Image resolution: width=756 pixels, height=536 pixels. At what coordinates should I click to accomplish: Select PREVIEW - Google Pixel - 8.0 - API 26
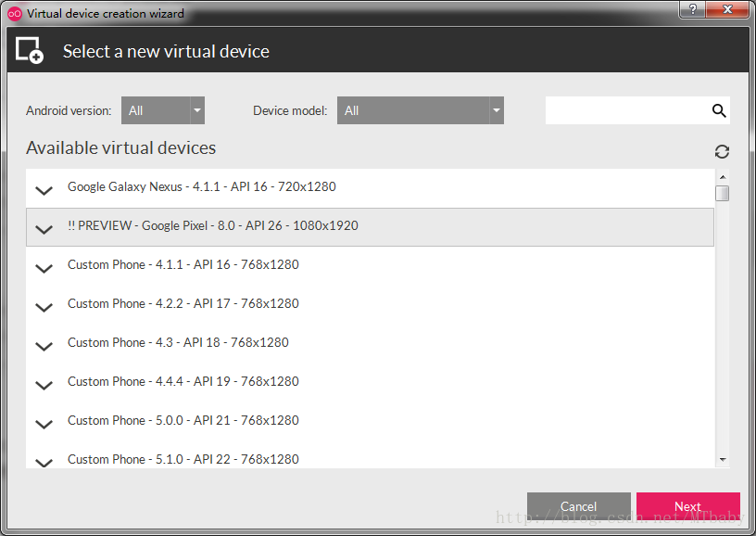(370, 227)
